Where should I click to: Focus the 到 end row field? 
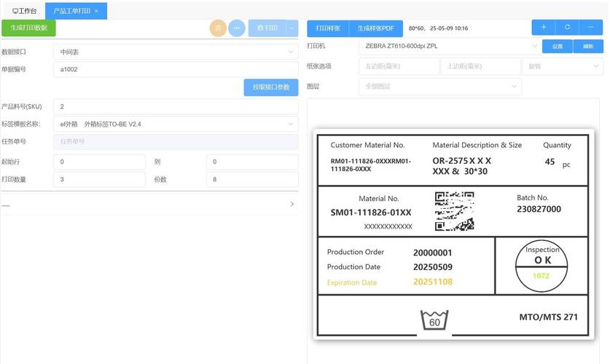pos(252,162)
